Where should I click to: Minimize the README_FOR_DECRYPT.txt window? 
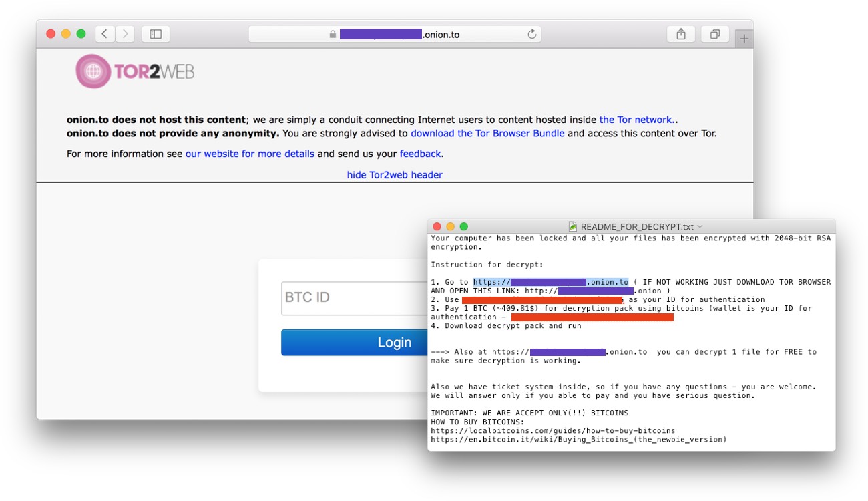[x=451, y=227]
